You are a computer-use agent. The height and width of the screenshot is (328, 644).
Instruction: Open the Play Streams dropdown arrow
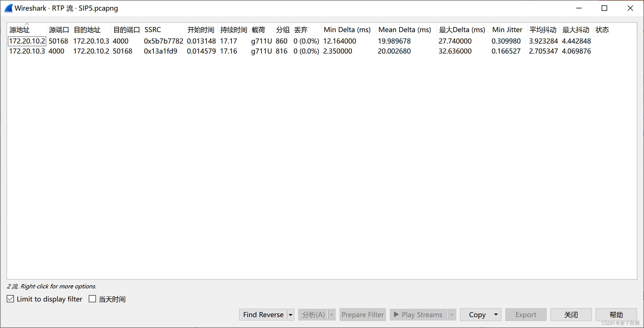[452, 314]
